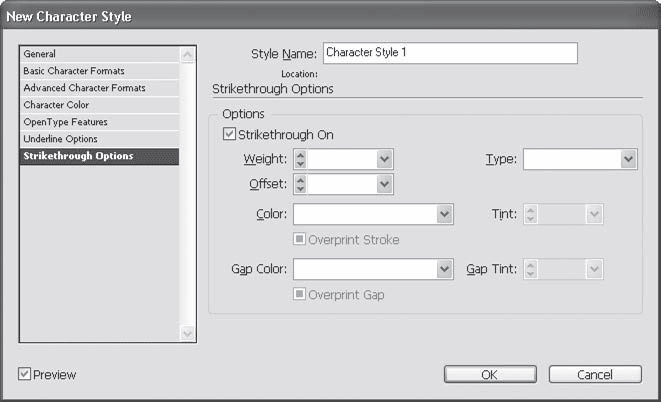This screenshot has height=402, width=661.
Task: Disable the Preview checkbox
Action: coord(25,375)
